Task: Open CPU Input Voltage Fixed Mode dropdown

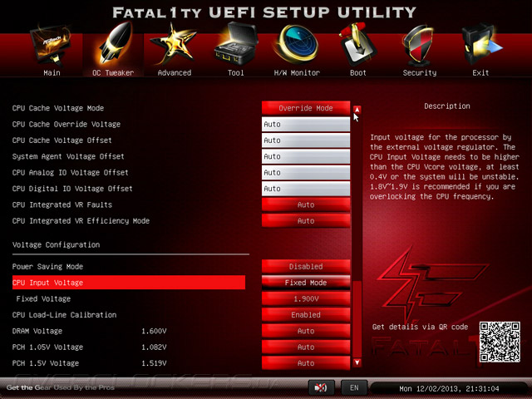Action: [306, 283]
